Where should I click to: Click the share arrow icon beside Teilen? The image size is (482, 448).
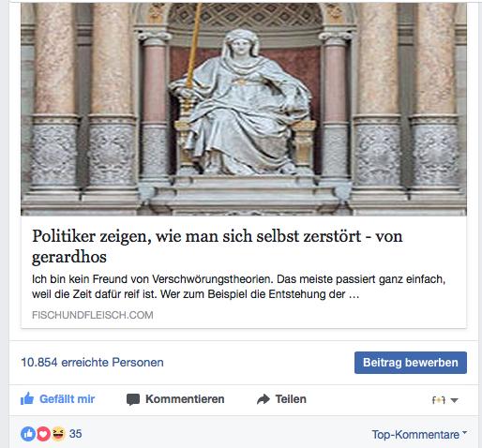[264, 399]
